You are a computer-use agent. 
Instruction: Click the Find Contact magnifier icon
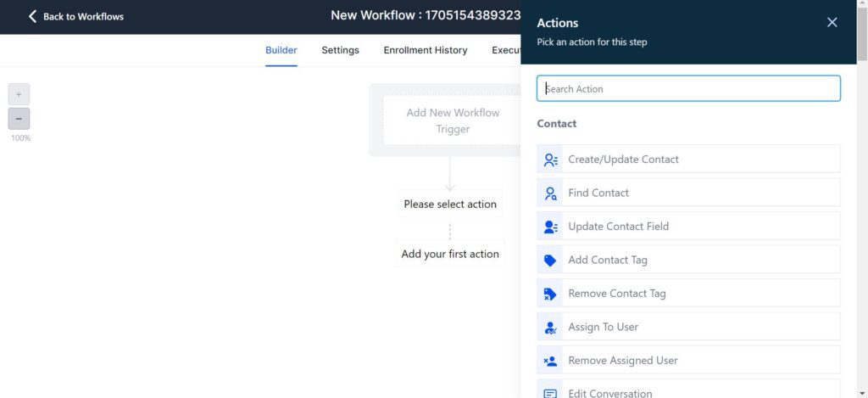(x=551, y=193)
